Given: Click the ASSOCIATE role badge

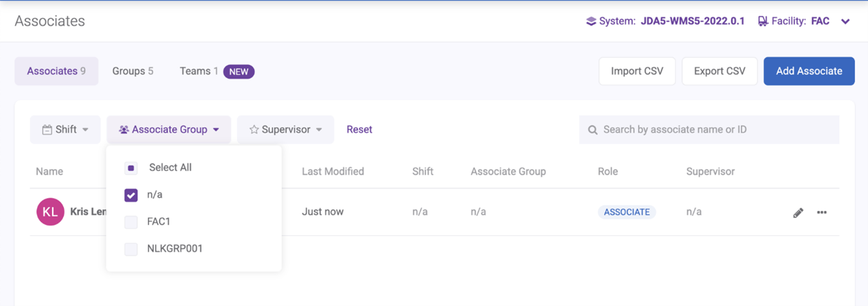Looking at the screenshot, I should pos(626,212).
